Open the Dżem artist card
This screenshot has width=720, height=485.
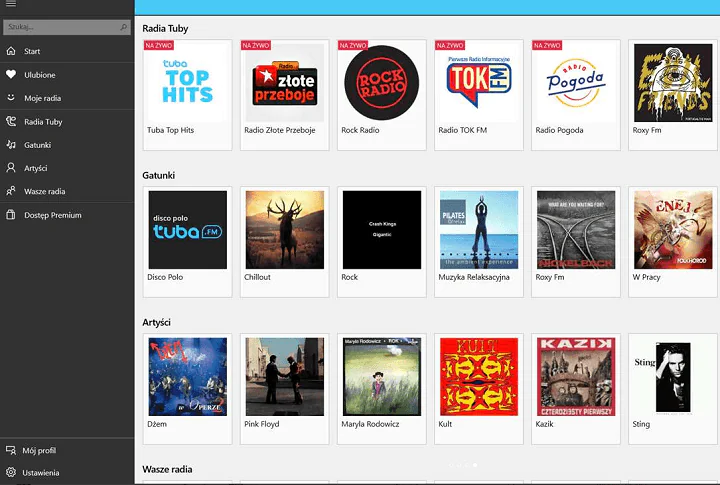click(x=187, y=389)
